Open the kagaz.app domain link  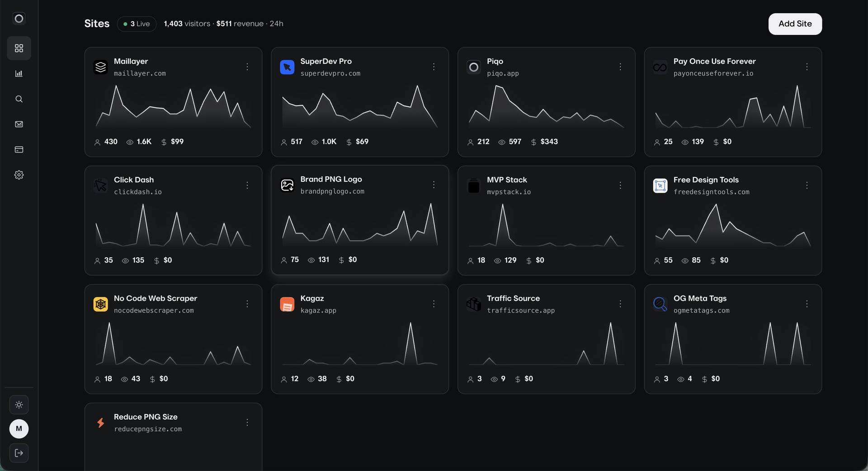click(318, 310)
